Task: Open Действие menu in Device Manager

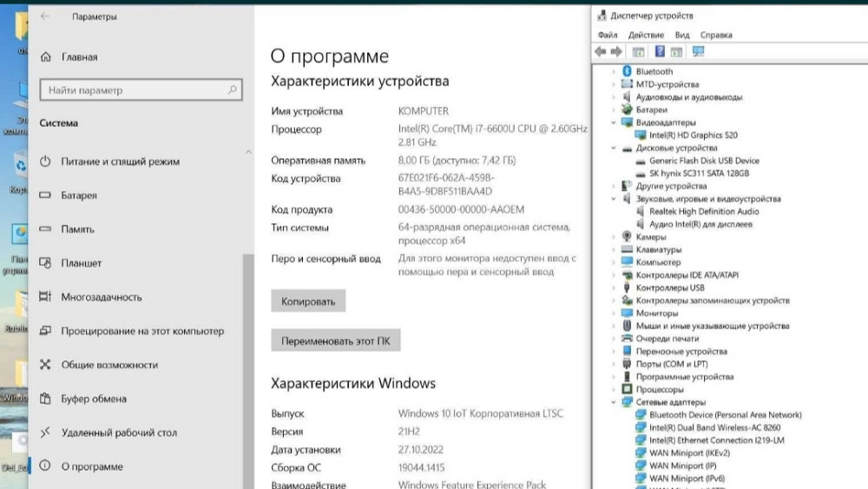Action: pyautogui.click(x=646, y=35)
